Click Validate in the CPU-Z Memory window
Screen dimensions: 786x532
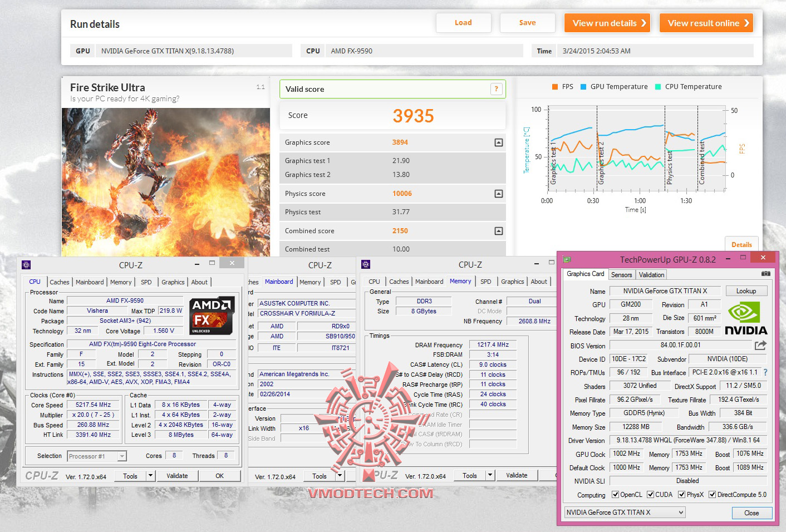[517, 475]
